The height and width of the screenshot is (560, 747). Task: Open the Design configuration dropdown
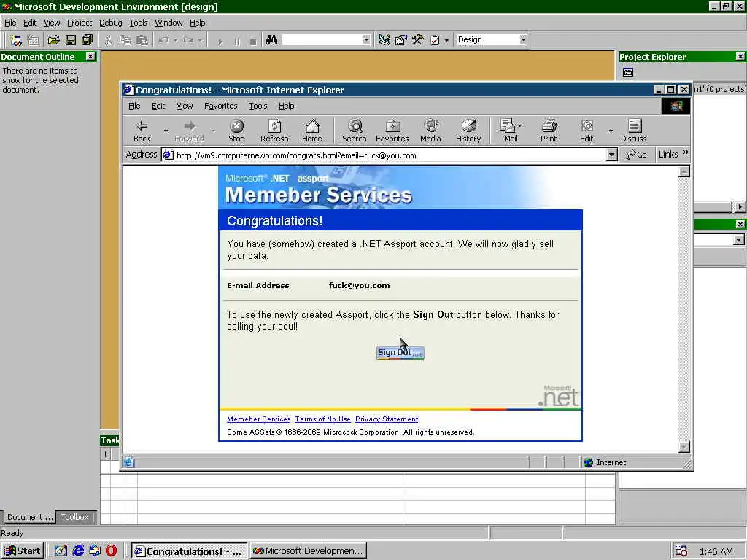pyautogui.click(x=523, y=39)
